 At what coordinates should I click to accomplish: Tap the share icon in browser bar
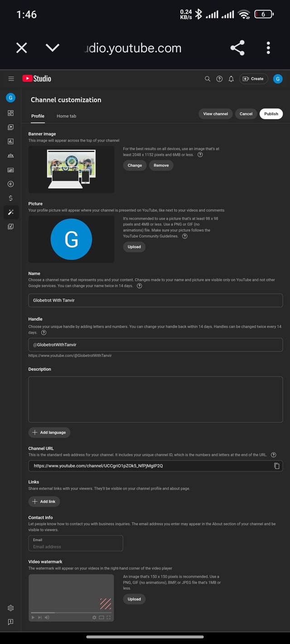[237, 48]
